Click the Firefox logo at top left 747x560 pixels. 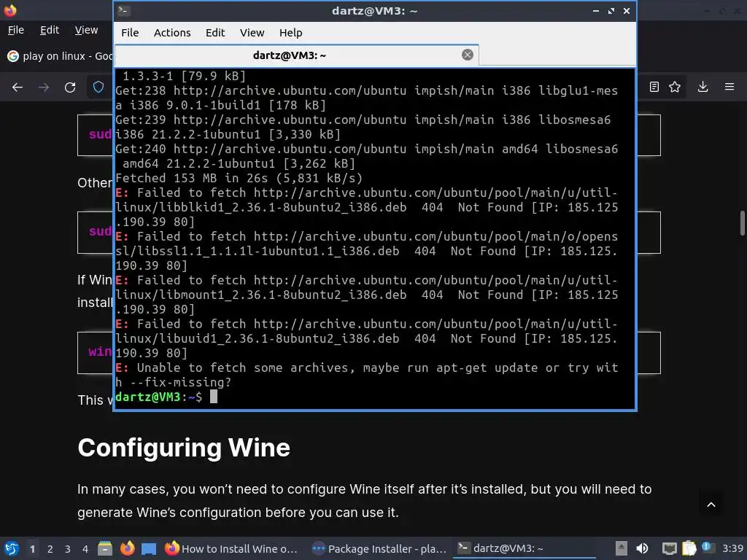(x=10, y=10)
